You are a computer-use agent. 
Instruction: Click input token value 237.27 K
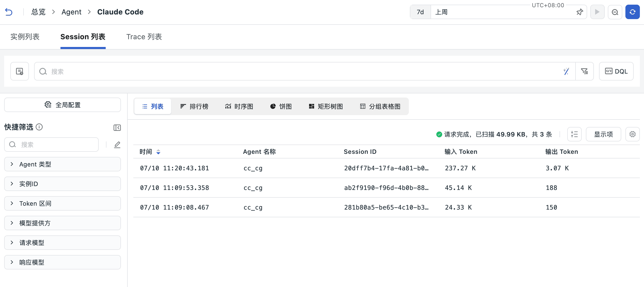(460, 168)
